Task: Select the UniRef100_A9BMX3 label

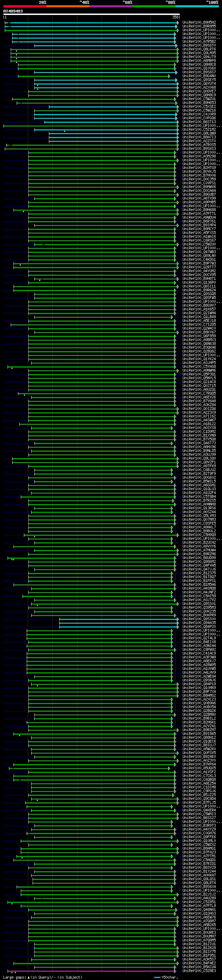Action: click(x=199, y=340)
